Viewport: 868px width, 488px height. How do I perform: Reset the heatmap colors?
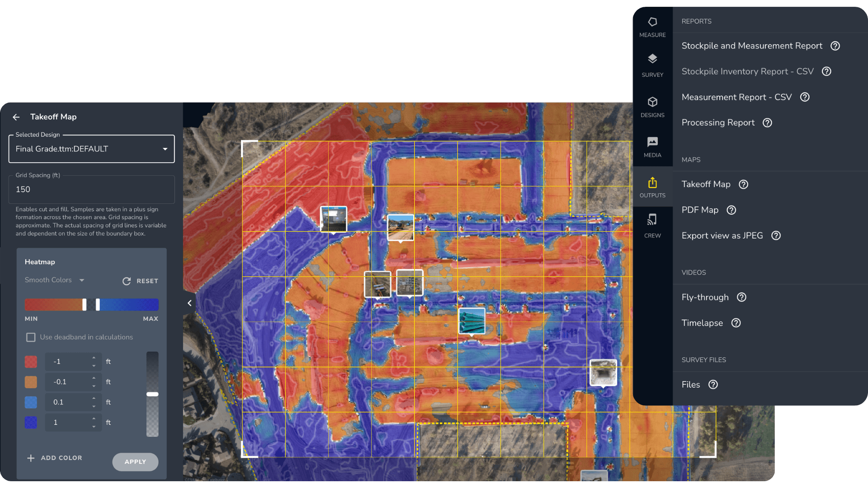[141, 281]
